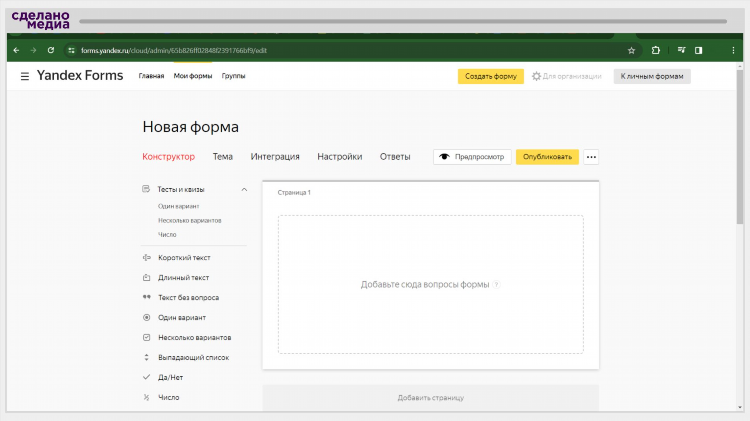
Task: Click the help question mark icon
Action: point(496,284)
